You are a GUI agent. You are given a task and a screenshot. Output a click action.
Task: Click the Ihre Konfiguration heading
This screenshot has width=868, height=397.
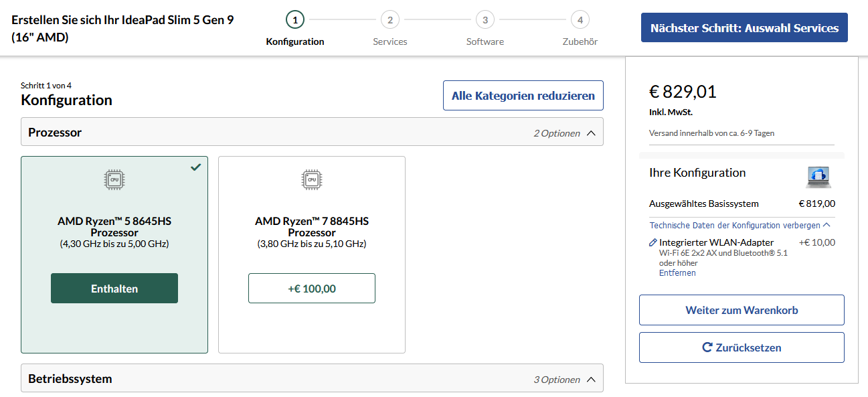tap(697, 172)
